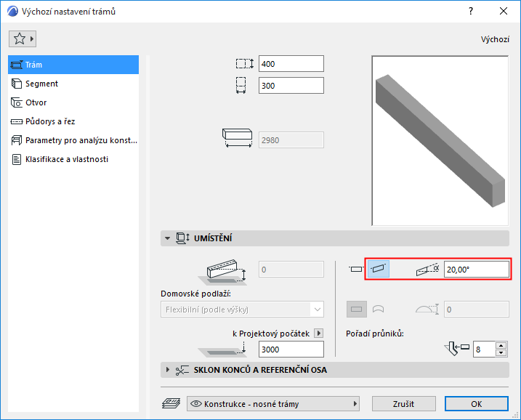Select the inclined beam option

pyautogui.click(x=379, y=269)
